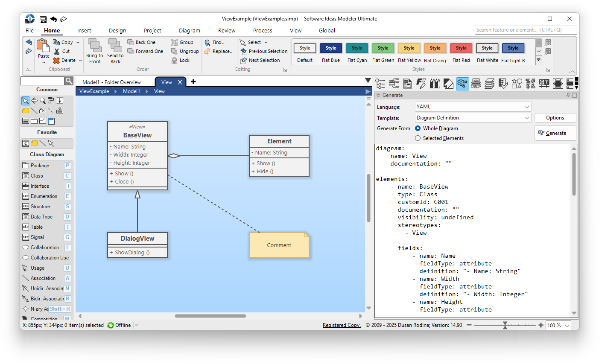The height and width of the screenshot is (364, 599).
Task: Select the Whole Diagram radio button
Action: [x=418, y=128]
